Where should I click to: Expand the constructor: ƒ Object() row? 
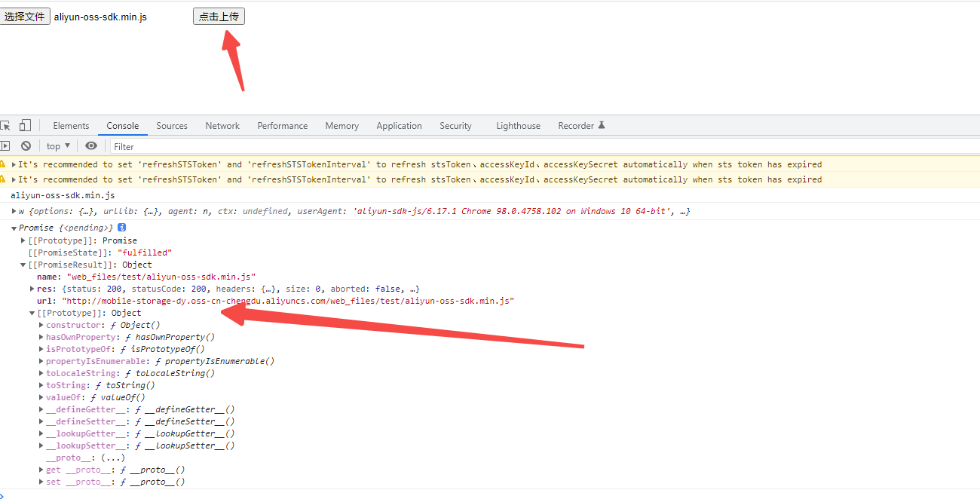[41, 325]
